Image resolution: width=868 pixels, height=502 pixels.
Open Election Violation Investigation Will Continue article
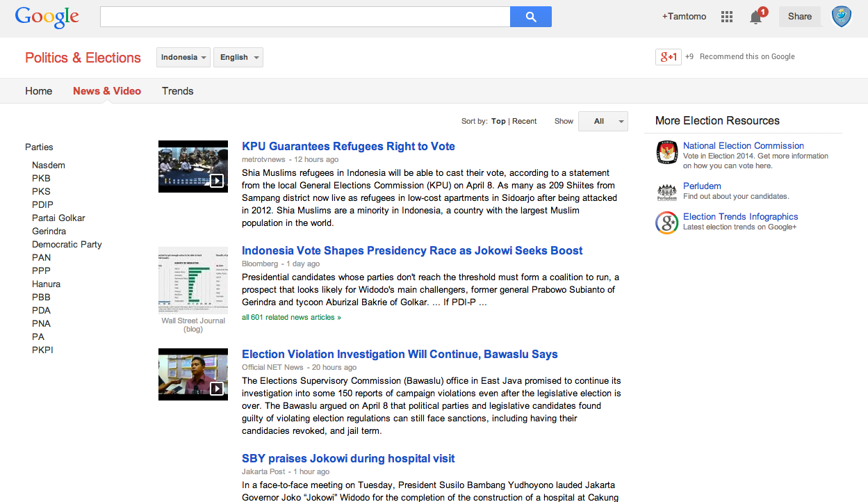click(400, 355)
